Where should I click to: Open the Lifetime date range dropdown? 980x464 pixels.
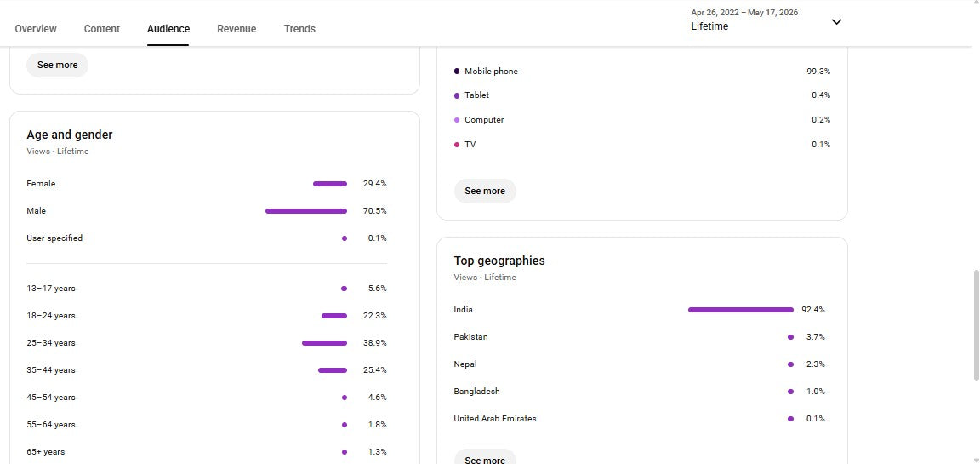(x=766, y=20)
